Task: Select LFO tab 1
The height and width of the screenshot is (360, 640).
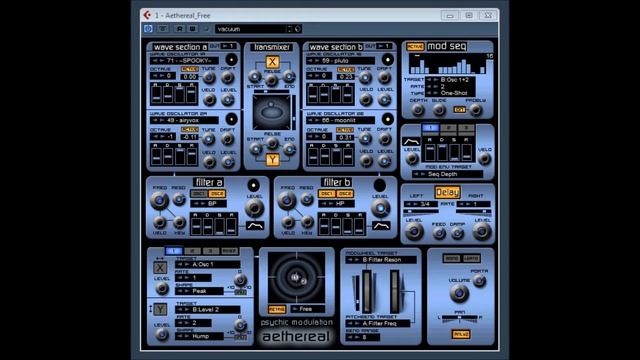Action: coord(173,251)
